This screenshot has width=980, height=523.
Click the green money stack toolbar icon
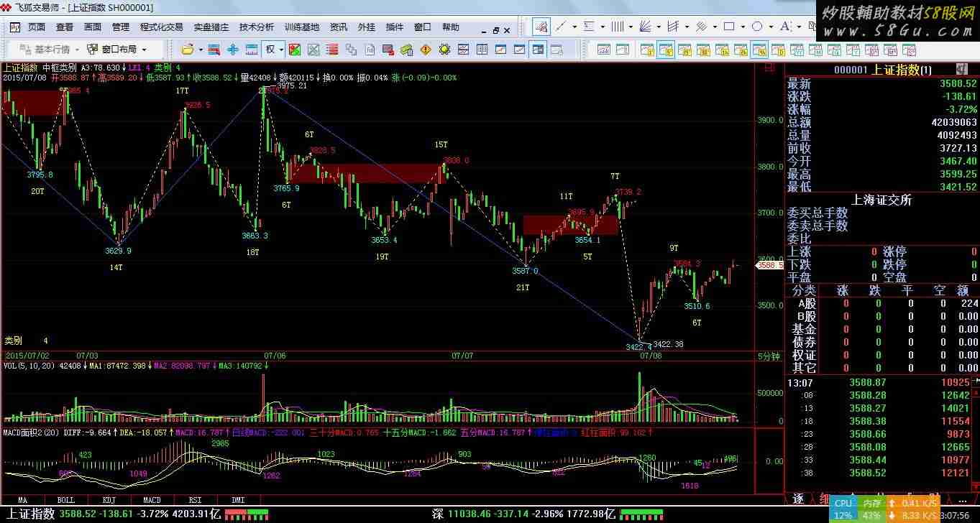pos(407,50)
